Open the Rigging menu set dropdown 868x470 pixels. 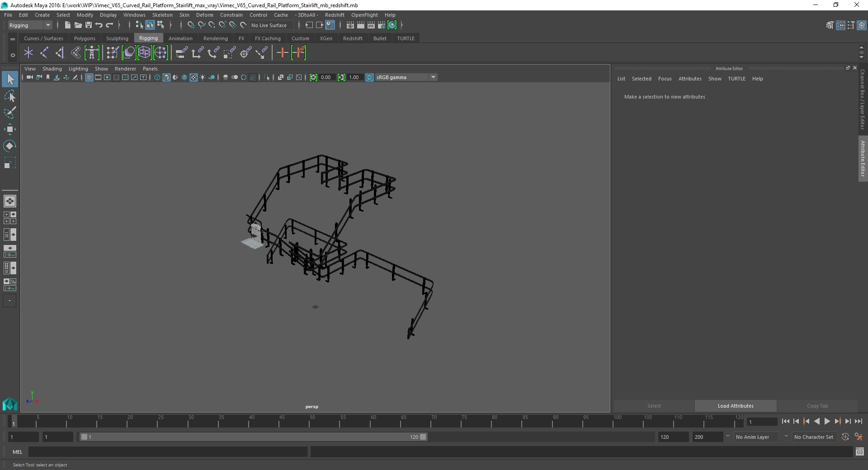pyautogui.click(x=30, y=25)
